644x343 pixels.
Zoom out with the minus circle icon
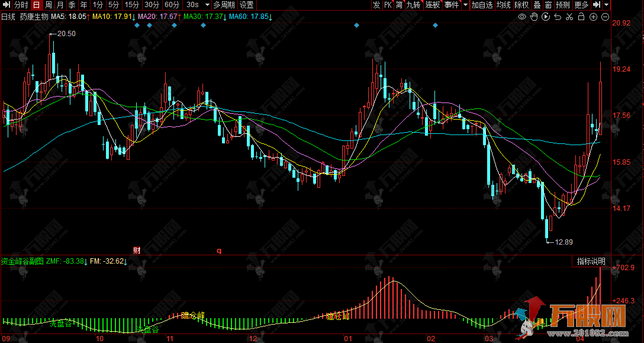605,17
